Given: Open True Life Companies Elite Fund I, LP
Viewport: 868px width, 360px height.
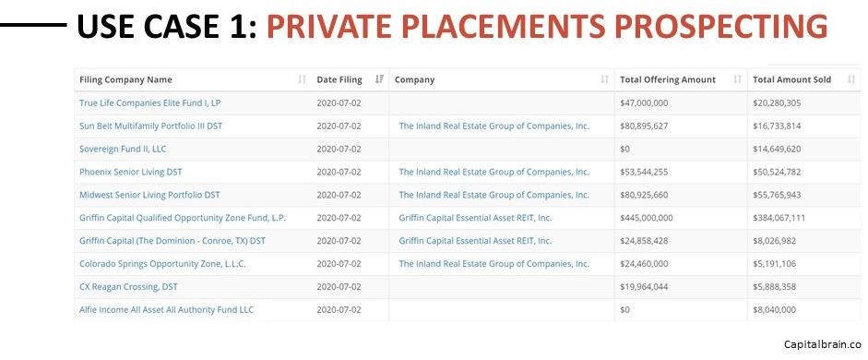Looking at the screenshot, I should pyautogui.click(x=150, y=103).
